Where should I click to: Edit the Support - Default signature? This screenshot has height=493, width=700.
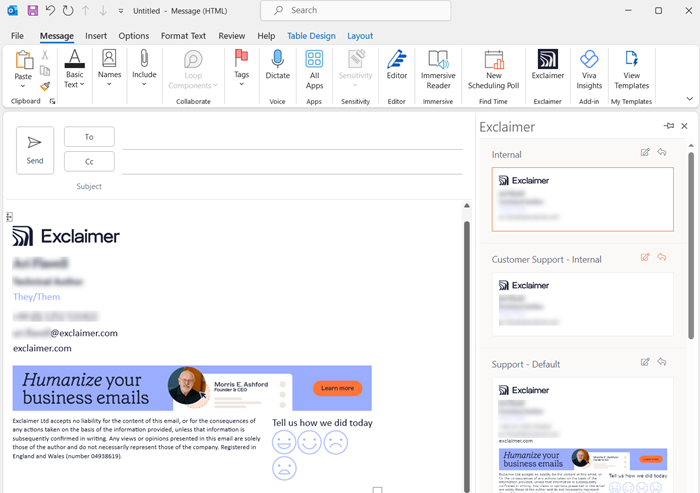[x=645, y=362]
